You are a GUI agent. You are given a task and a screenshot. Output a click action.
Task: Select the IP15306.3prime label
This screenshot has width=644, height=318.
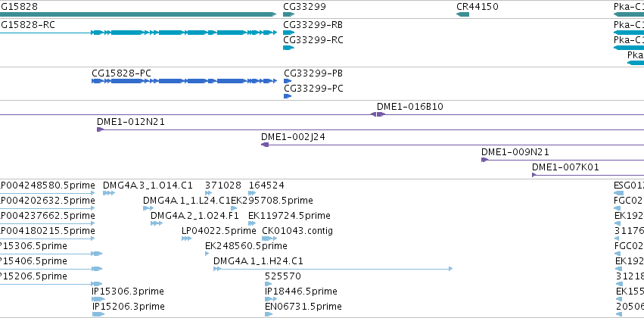click(128, 291)
